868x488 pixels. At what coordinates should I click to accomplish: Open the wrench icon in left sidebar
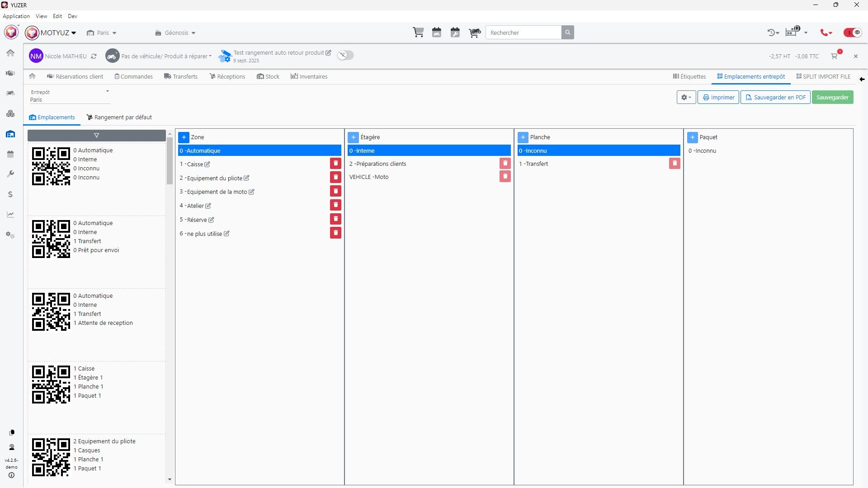coord(10,174)
